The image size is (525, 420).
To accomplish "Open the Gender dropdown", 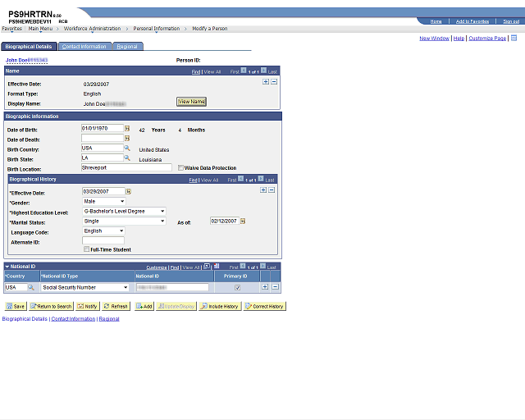I will [x=104, y=201].
